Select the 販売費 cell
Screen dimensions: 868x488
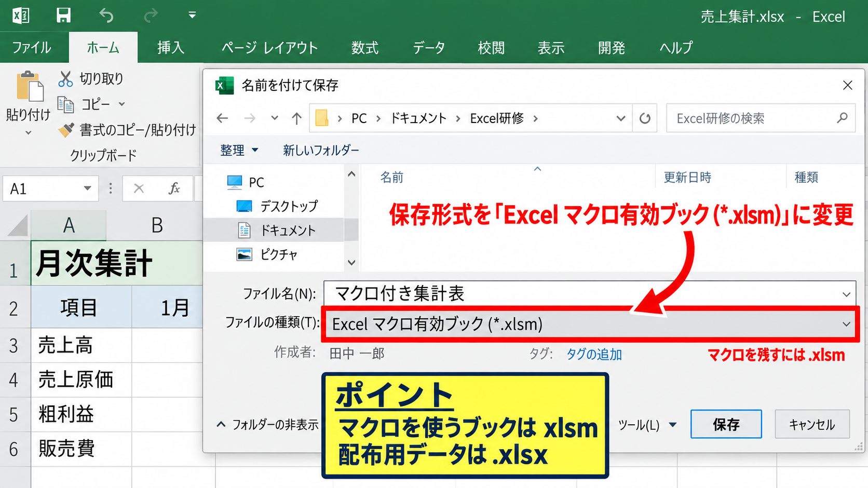[x=82, y=449]
